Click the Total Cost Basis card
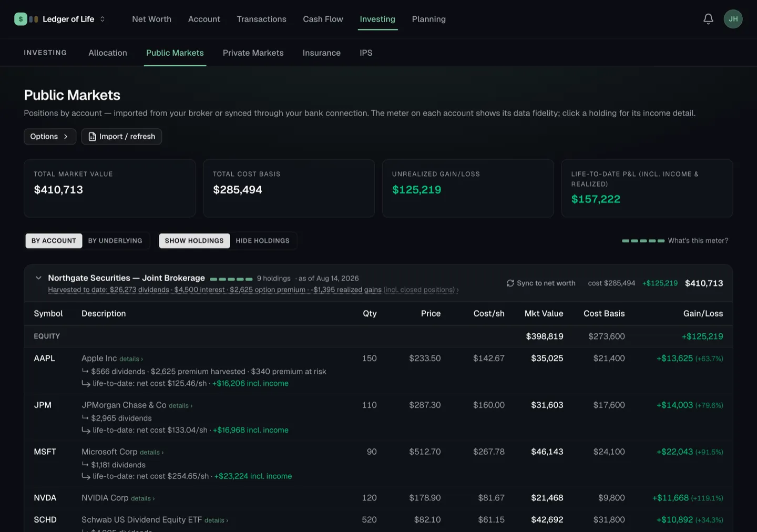Screen dimensions: 757x532 289,188
